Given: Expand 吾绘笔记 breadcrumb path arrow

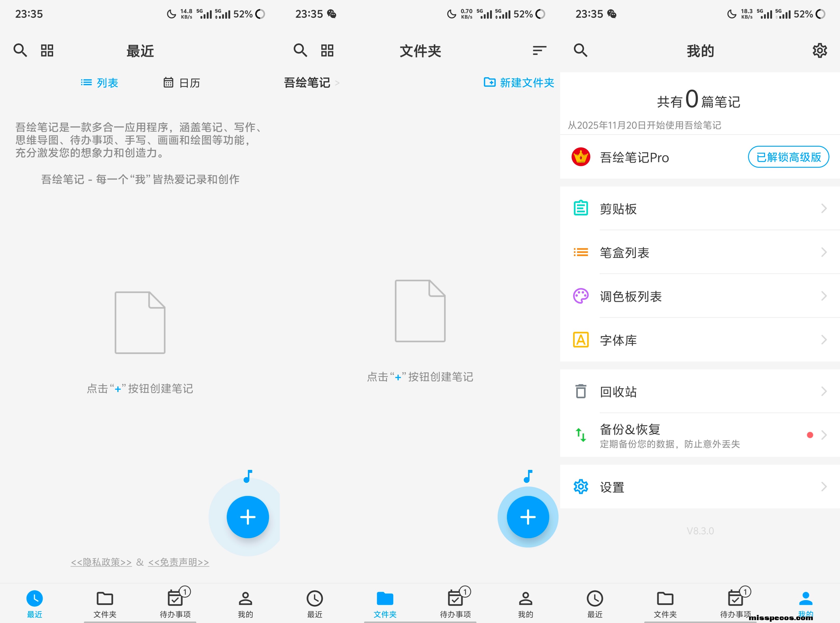Looking at the screenshot, I should 337,83.
